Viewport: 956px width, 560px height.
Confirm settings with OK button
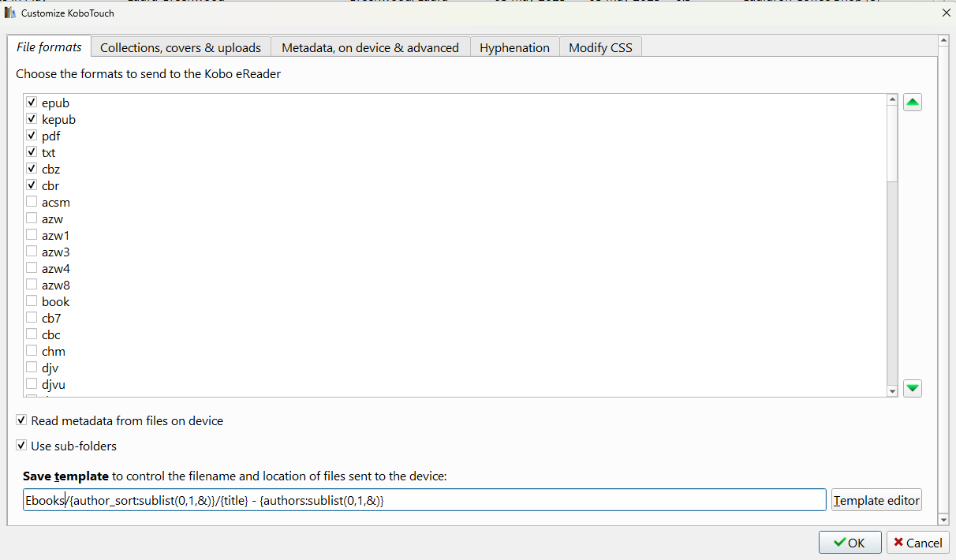(850, 543)
